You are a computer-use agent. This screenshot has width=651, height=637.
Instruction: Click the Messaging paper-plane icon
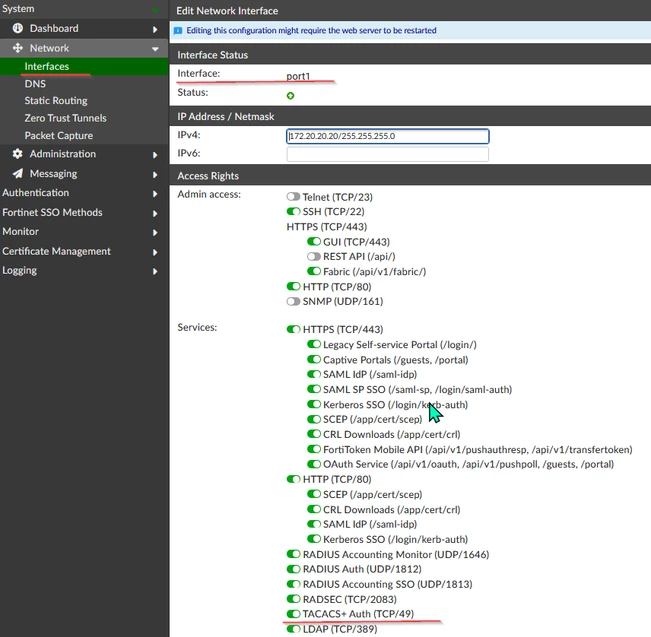click(x=17, y=173)
